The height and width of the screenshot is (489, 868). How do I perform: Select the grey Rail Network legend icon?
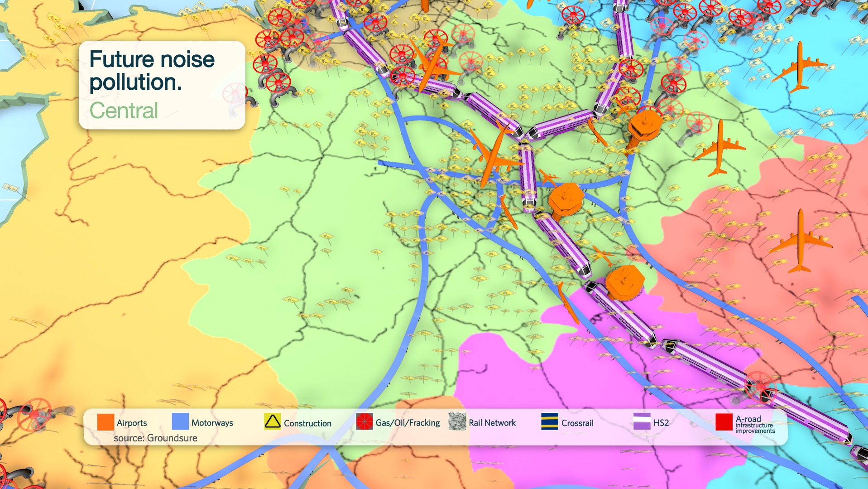(457, 421)
